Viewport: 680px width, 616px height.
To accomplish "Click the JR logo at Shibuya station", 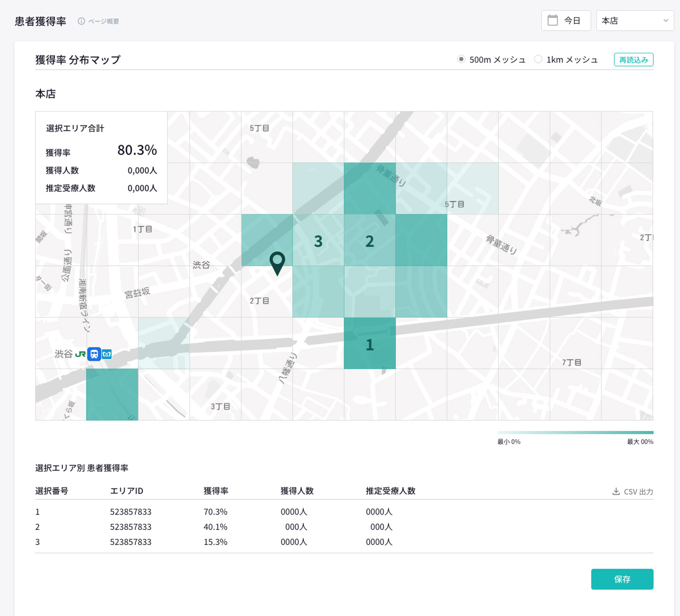I will click(80, 354).
